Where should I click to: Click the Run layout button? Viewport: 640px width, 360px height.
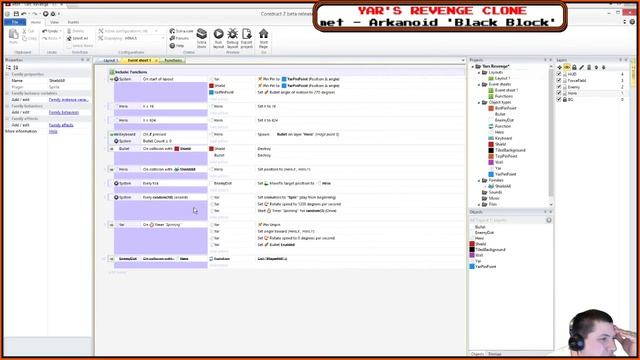coord(218,39)
